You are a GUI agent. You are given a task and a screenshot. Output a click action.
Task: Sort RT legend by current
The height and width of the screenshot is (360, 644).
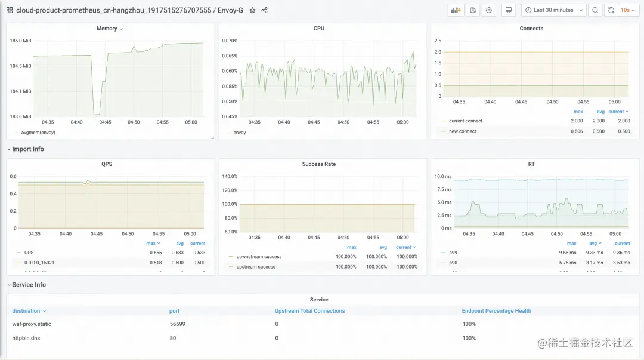click(x=622, y=243)
